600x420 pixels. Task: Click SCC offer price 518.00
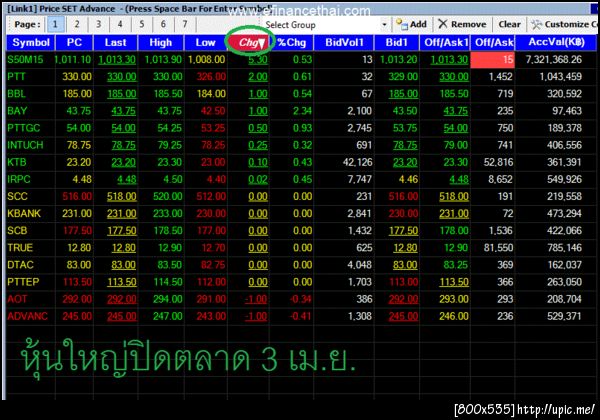(x=454, y=197)
